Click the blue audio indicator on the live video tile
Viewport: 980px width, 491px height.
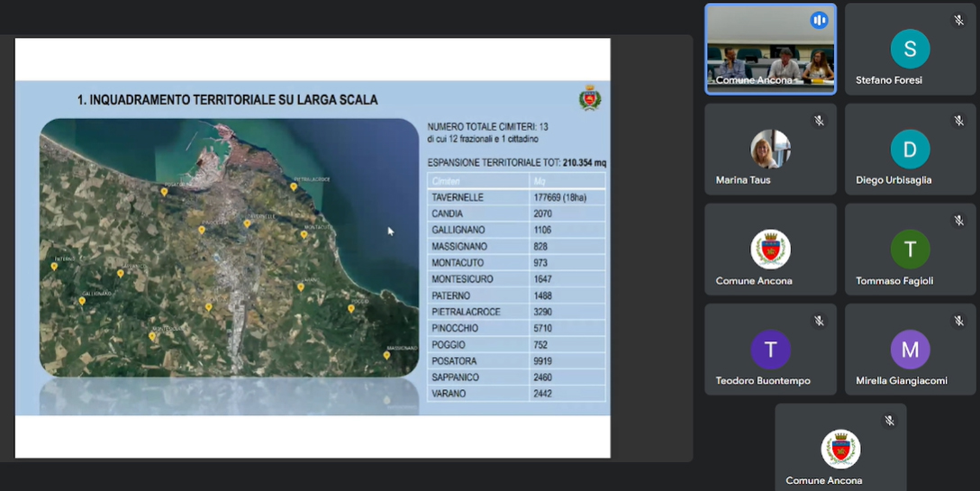tap(819, 21)
